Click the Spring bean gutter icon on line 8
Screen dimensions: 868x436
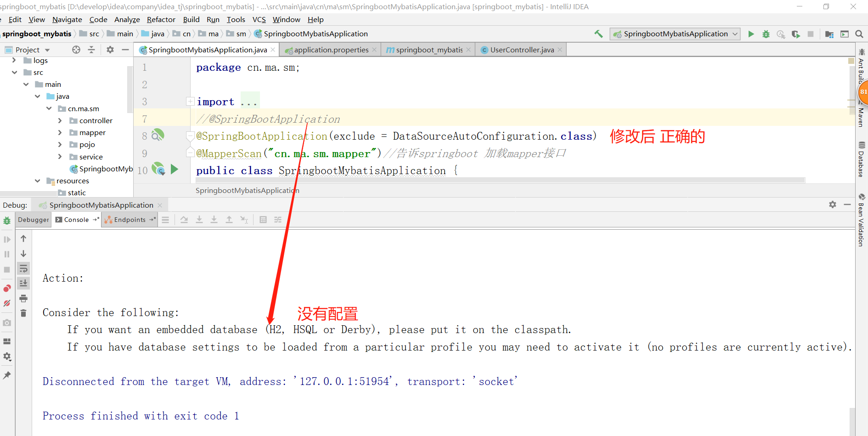[x=158, y=135]
